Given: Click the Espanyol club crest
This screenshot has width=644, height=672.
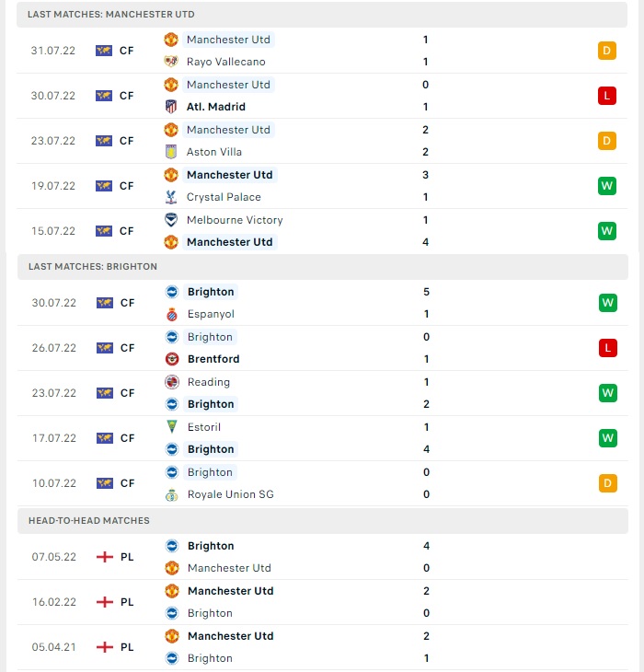Looking at the screenshot, I should point(172,314).
